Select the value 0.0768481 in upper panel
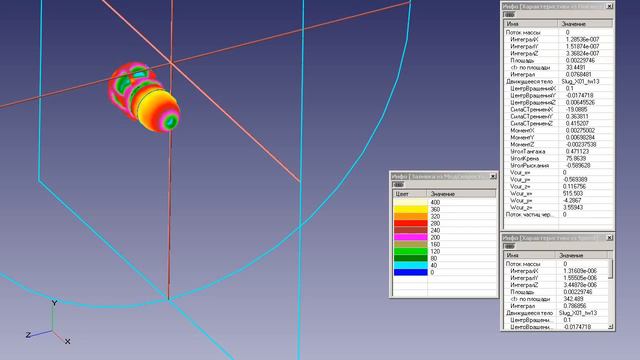Viewport: 640px width, 360px height. click(578, 74)
